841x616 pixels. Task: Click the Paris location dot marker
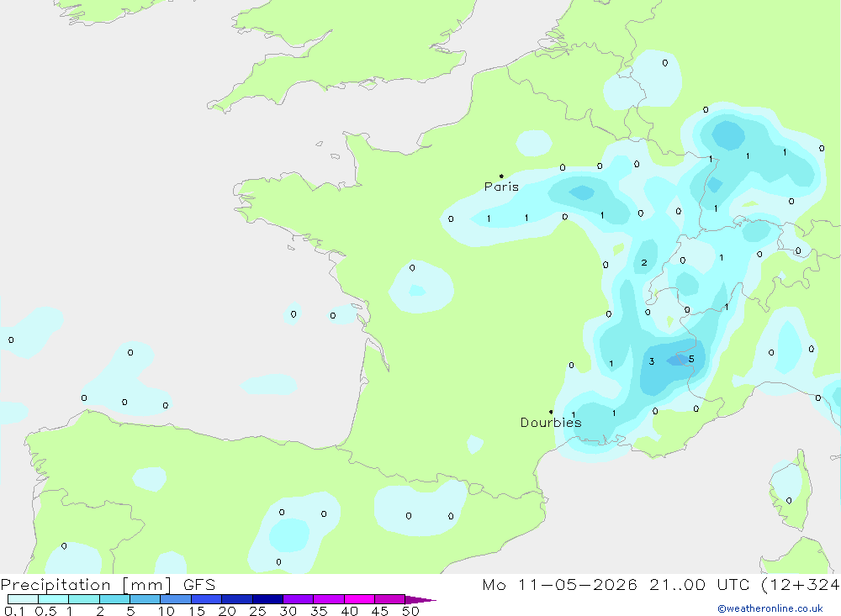tap(501, 176)
